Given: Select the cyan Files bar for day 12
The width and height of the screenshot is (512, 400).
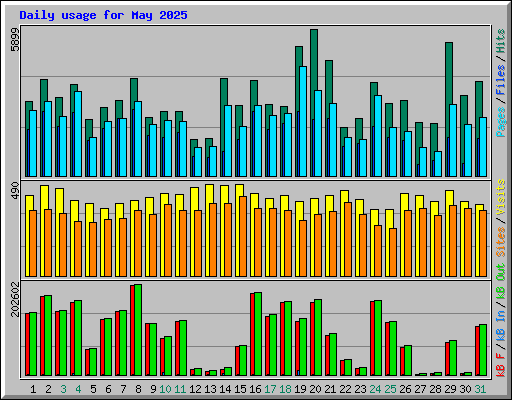Looking at the screenshot, I should [198, 162].
